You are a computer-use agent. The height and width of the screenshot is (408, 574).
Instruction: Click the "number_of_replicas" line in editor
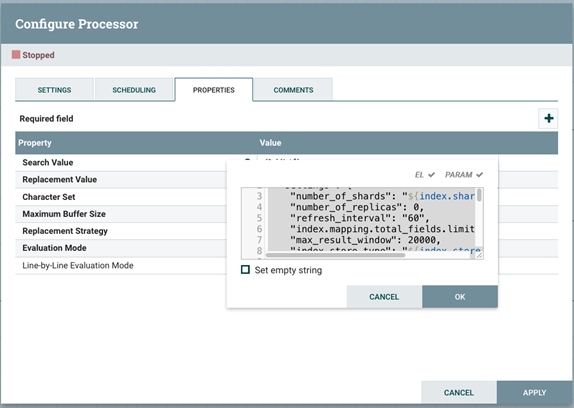click(x=357, y=207)
